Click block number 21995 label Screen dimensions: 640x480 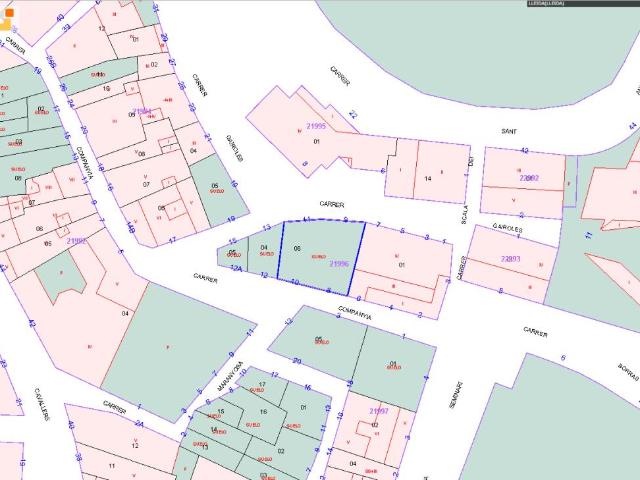point(316,126)
